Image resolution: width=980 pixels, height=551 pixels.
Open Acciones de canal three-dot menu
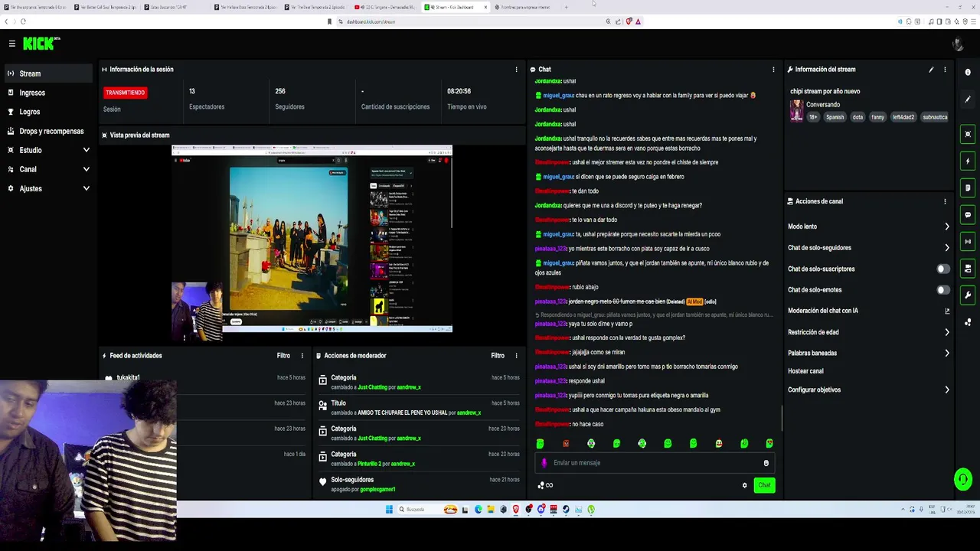[x=945, y=201]
